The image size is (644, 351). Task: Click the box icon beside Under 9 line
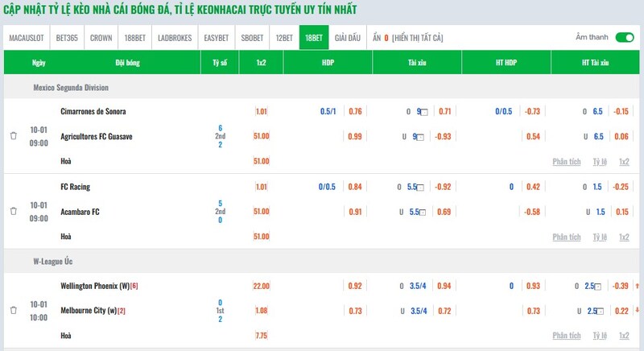(424, 137)
